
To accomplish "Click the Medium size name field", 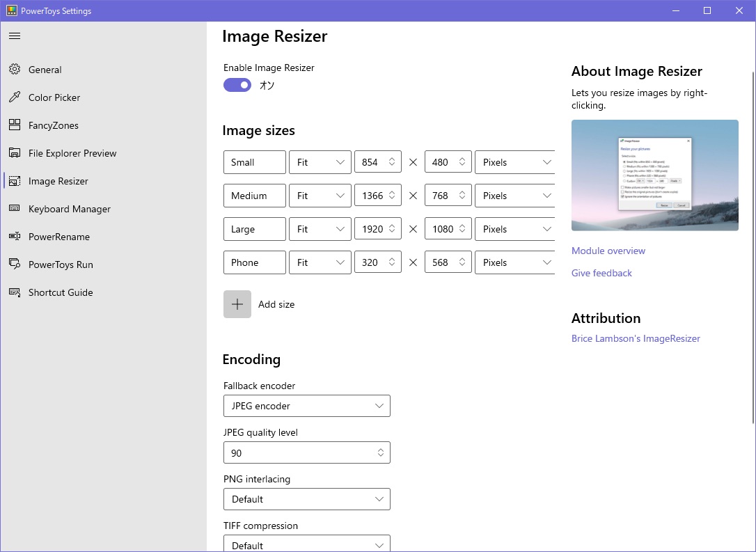I will [x=255, y=196].
